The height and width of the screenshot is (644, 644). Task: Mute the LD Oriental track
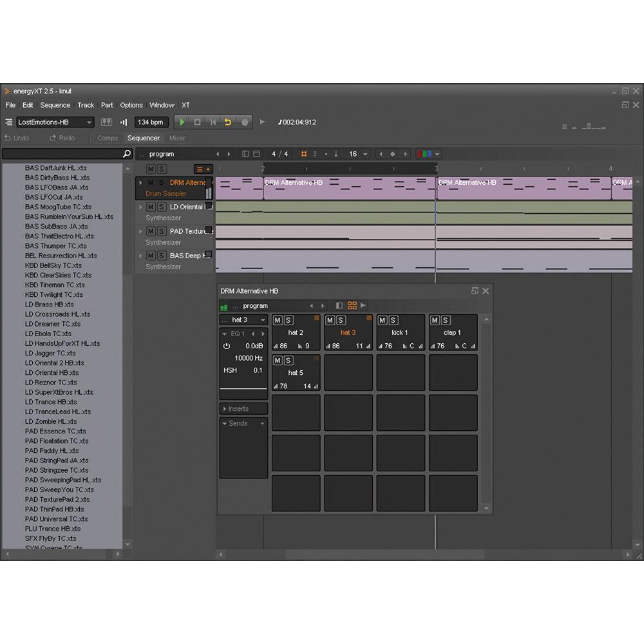pyautogui.click(x=150, y=207)
